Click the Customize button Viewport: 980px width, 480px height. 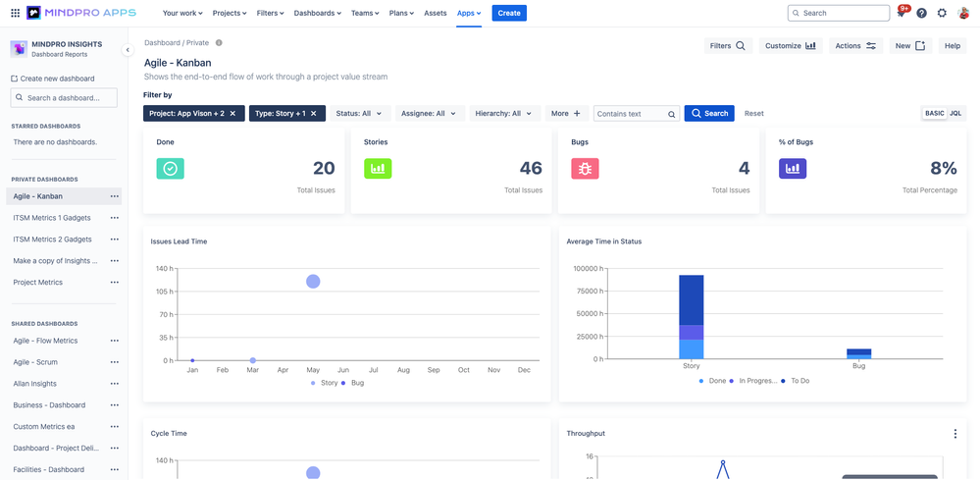click(x=791, y=45)
